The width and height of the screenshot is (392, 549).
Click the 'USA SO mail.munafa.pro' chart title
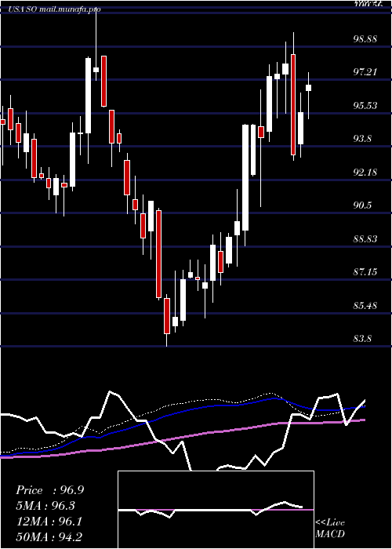55,9
